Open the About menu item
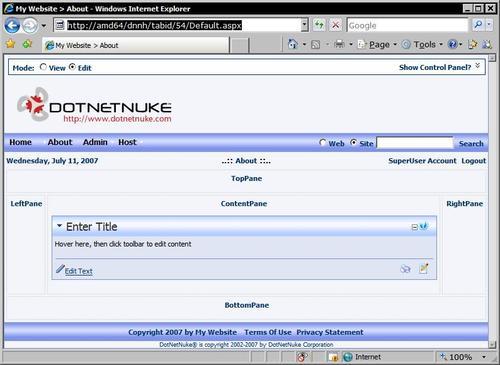Screen dimensions: 500x365 tap(60, 142)
